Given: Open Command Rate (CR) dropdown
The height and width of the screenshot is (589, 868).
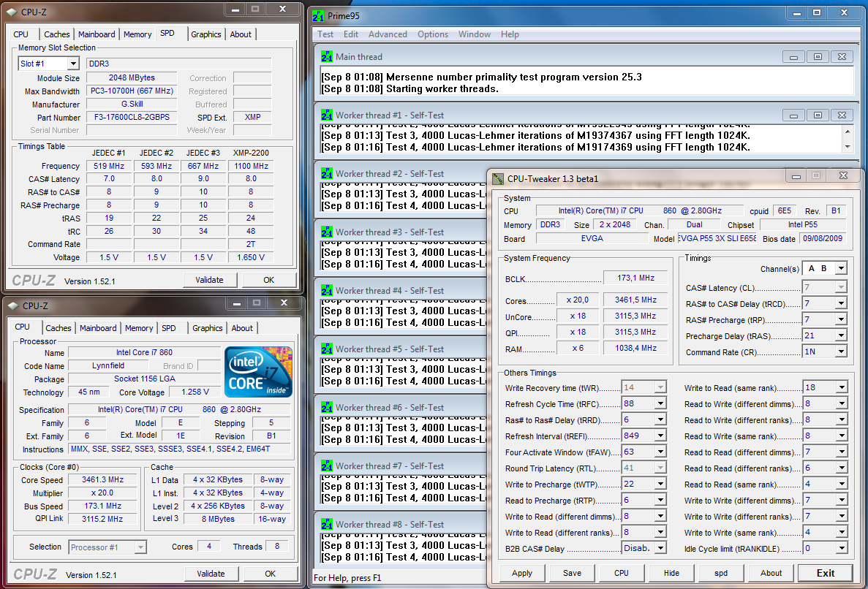Looking at the screenshot, I should pos(841,351).
